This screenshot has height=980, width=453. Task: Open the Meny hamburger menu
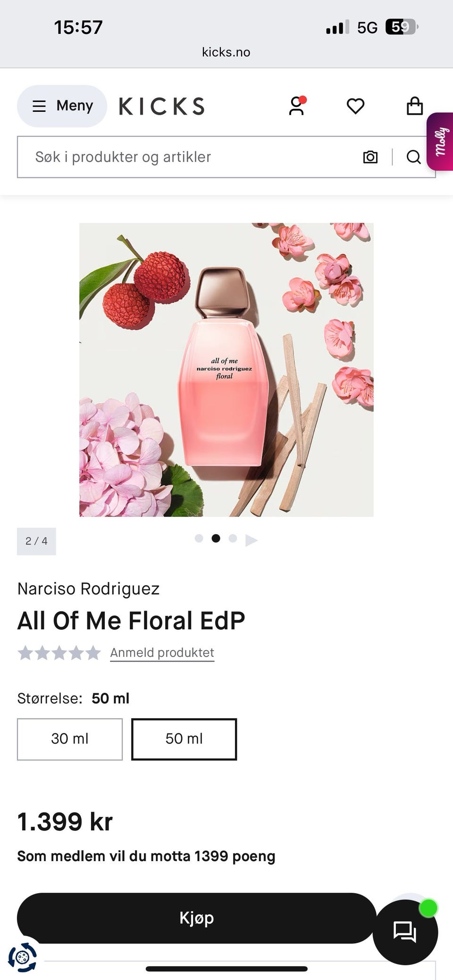[62, 106]
